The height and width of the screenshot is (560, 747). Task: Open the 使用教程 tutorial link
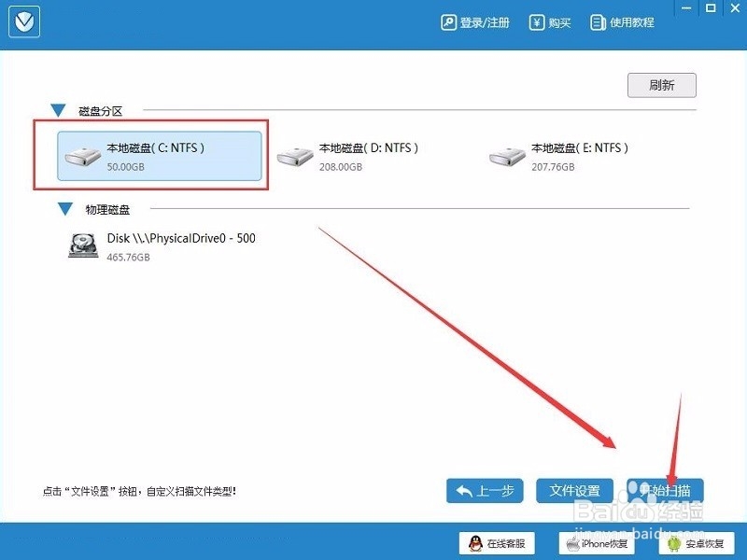click(x=622, y=22)
